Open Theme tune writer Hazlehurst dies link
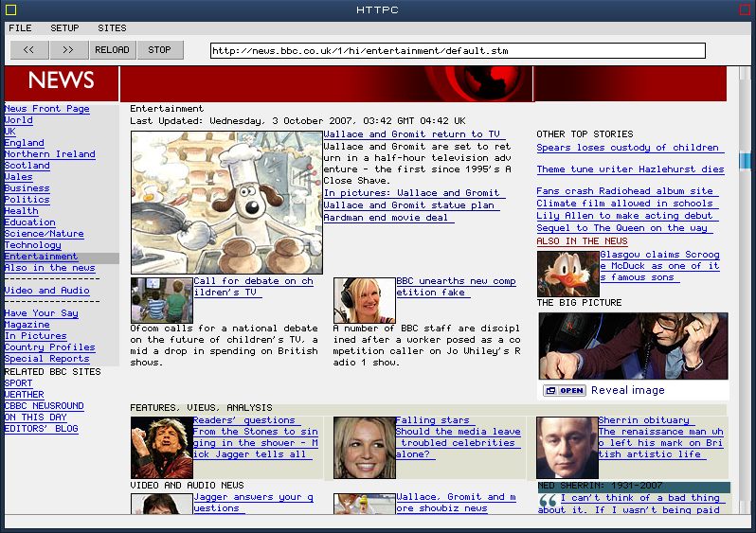Viewport: 756px width, 533px height. [x=631, y=169]
